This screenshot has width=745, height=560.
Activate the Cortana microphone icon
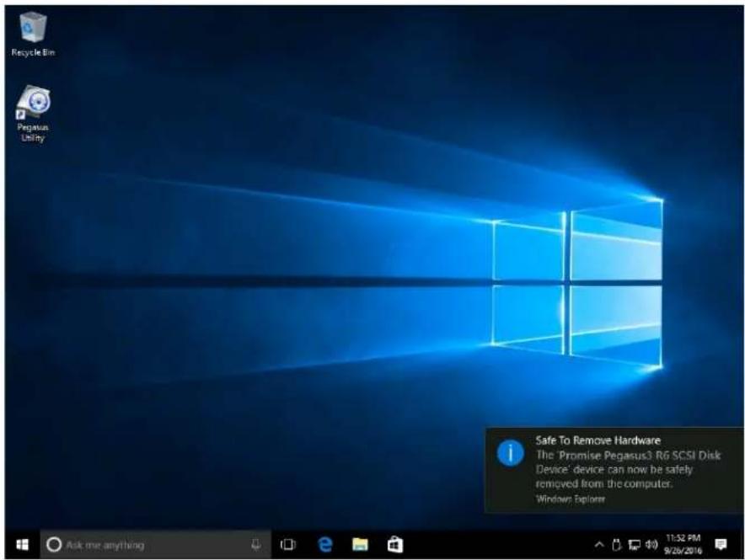click(256, 544)
